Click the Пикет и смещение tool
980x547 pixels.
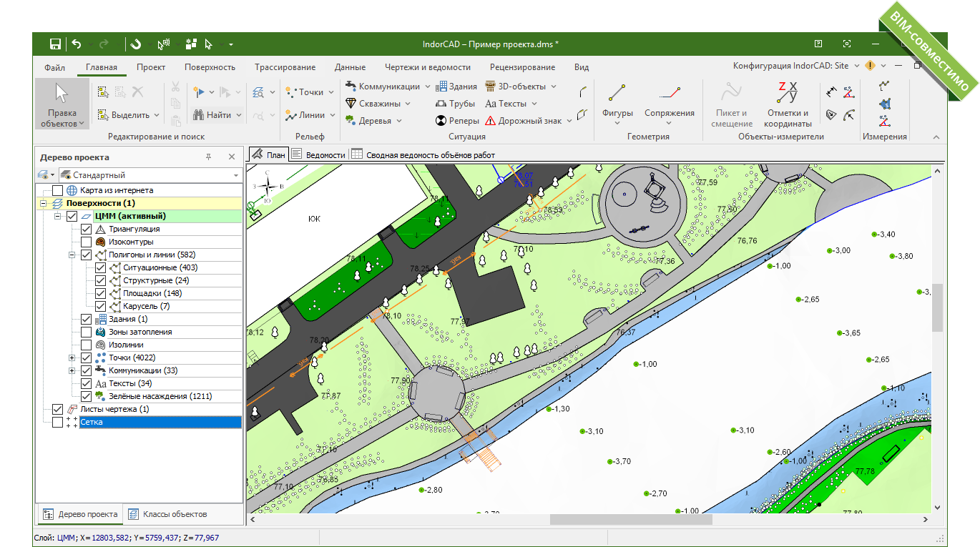[731, 104]
